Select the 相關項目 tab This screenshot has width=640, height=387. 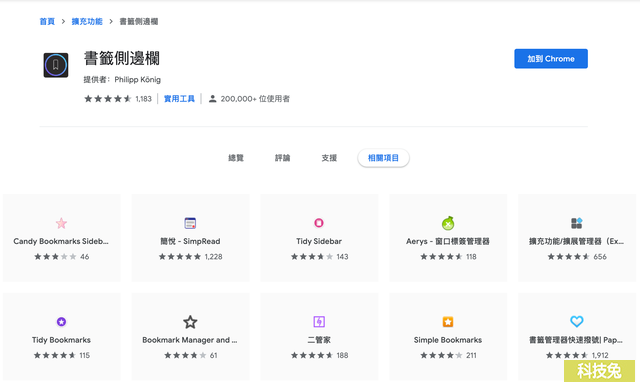coord(383,158)
